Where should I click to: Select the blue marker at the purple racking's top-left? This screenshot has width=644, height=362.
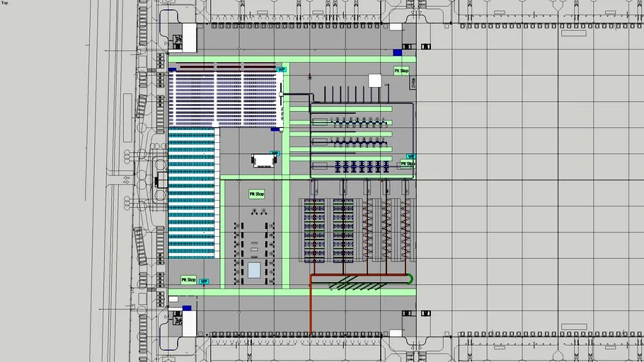[x=172, y=69]
